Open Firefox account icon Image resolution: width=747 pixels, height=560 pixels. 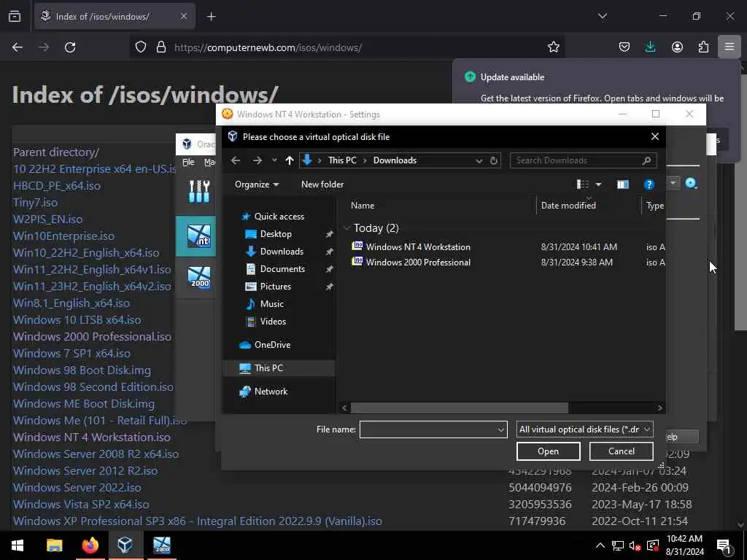[x=677, y=47]
